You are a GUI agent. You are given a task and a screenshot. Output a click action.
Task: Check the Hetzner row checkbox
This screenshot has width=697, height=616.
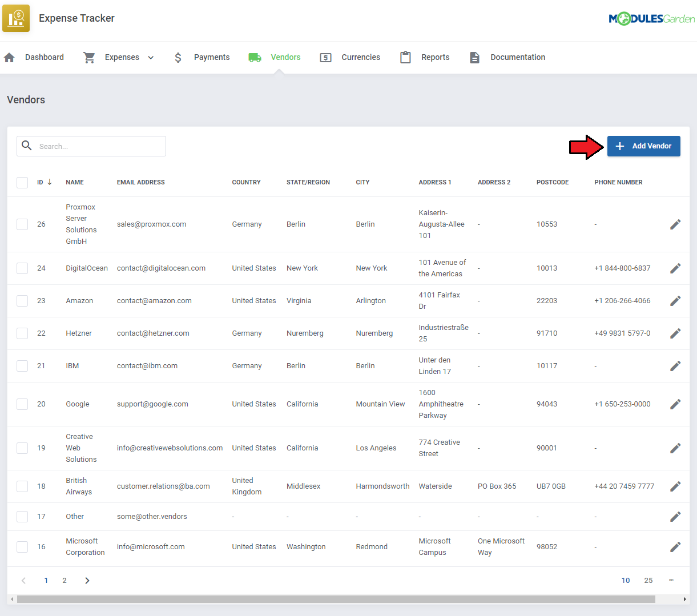click(22, 333)
